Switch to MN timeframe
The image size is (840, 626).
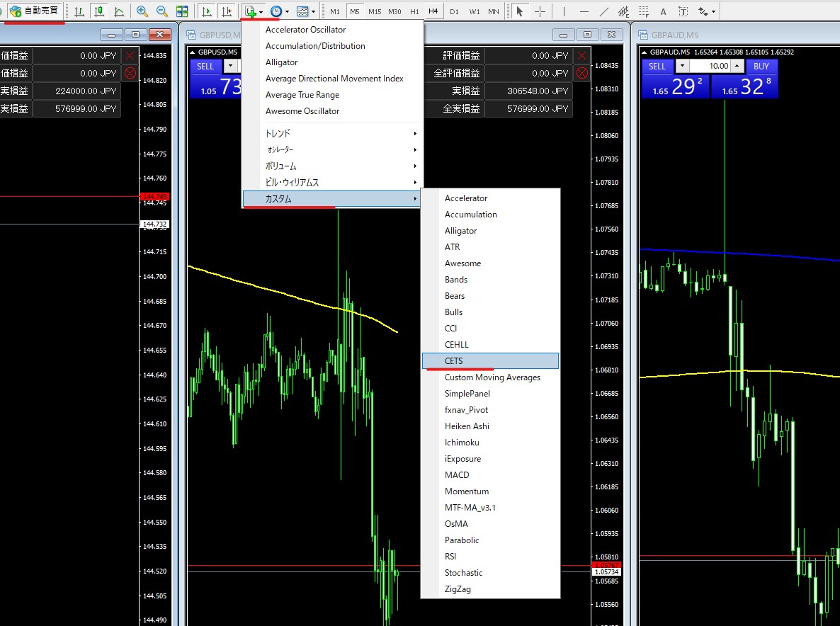click(494, 11)
